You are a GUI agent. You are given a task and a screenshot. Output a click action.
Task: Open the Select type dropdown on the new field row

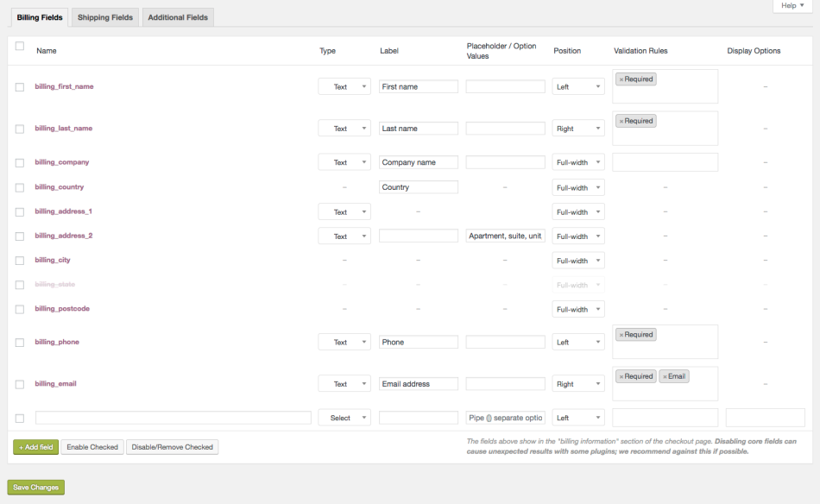coord(344,417)
